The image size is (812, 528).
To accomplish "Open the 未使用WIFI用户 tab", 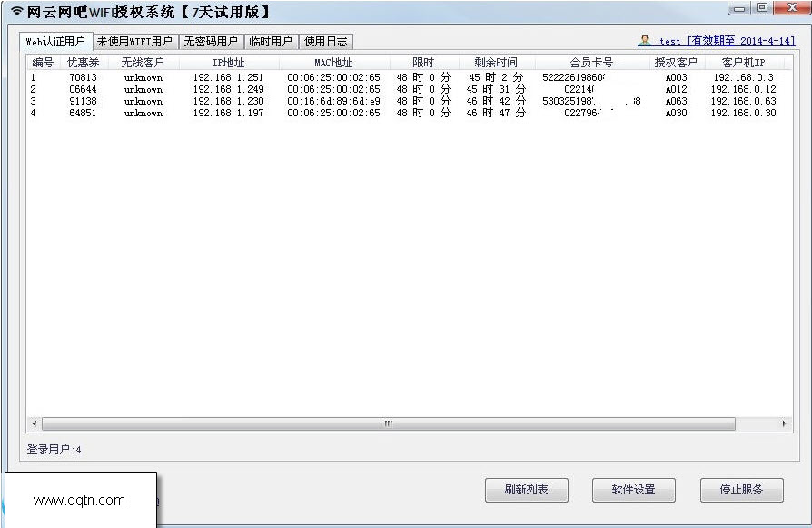I will pos(135,42).
